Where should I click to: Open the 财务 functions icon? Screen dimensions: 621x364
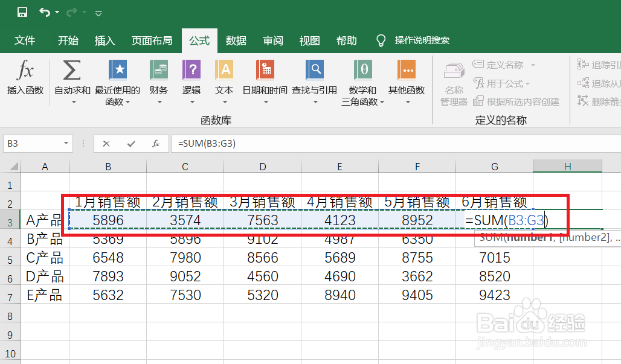click(159, 70)
